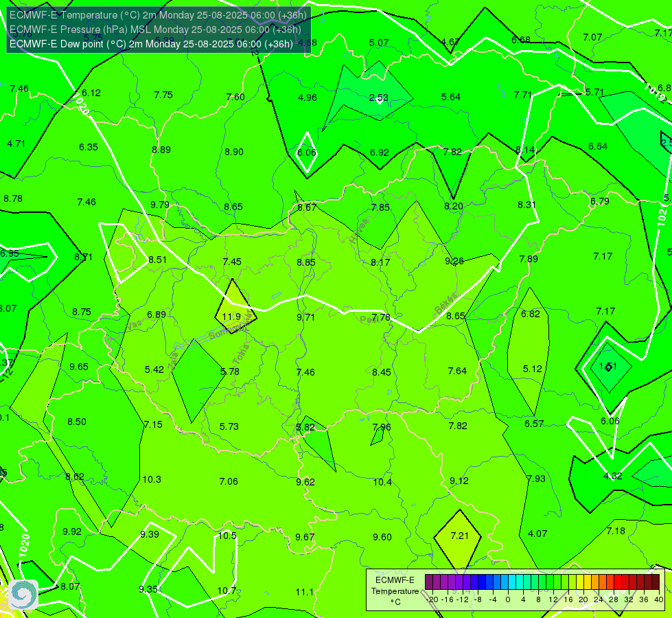Click the 8.89 grid value
This screenshot has width=672, height=618.
tap(161, 150)
